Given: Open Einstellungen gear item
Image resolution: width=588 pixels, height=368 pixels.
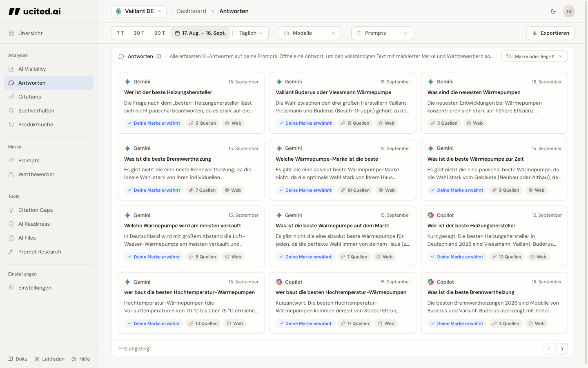Looking at the screenshot, I should [x=49, y=288].
